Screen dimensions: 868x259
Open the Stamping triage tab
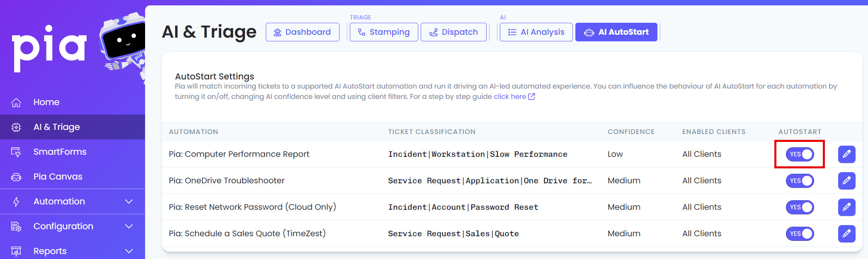pyautogui.click(x=384, y=32)
